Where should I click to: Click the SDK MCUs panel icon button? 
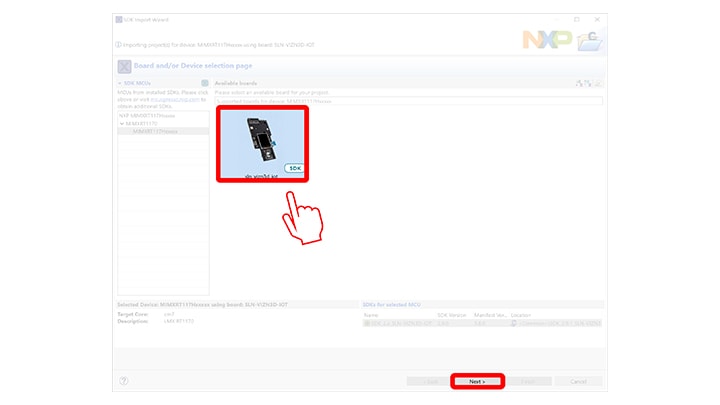204,83
